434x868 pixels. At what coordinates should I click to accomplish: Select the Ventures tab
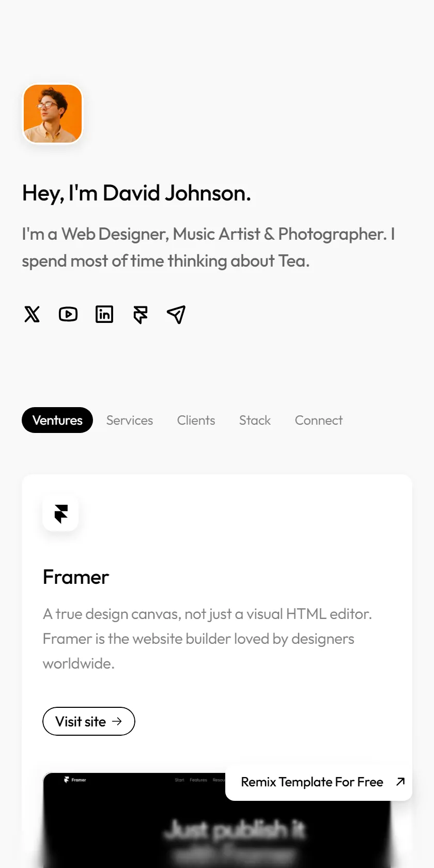click(57, 420)
